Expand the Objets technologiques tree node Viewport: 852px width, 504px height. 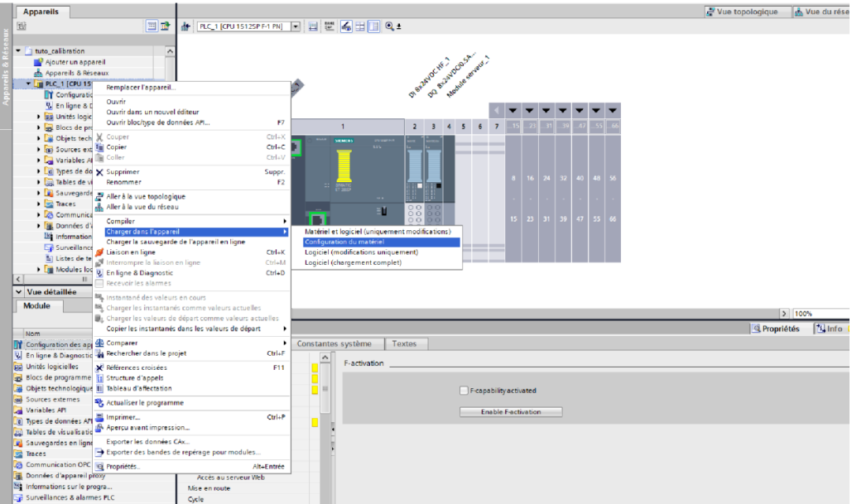tap(39, 138)
